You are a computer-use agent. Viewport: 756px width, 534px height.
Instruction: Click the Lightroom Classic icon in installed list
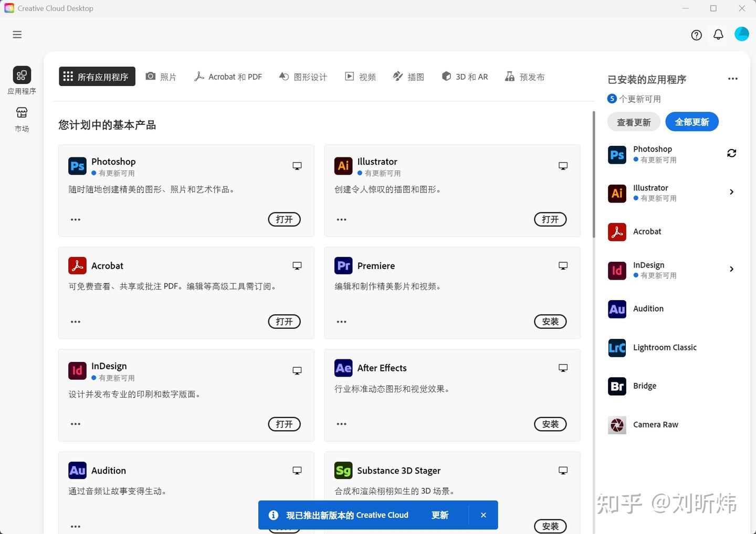[x=617, y=347]
